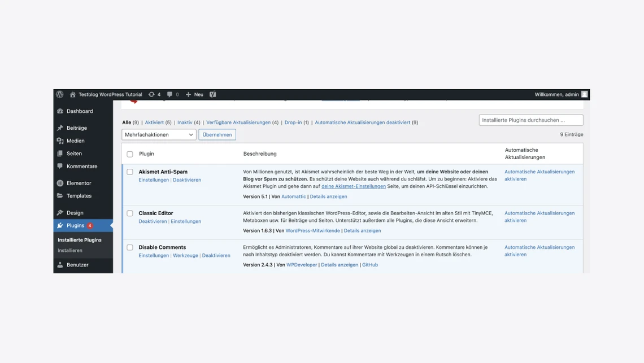Screen dimensions: 644x363
Task: Click Details anzeigen for Disable Comments
Action: (340, 264)
